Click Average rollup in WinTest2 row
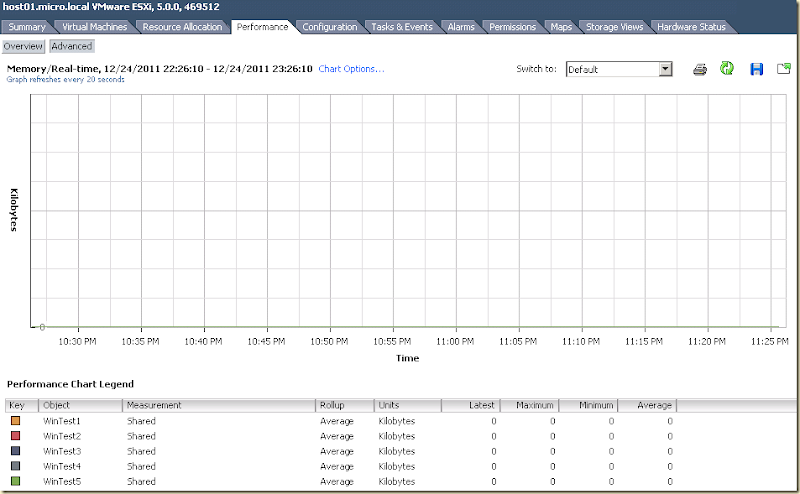 (x=337, y=436)
